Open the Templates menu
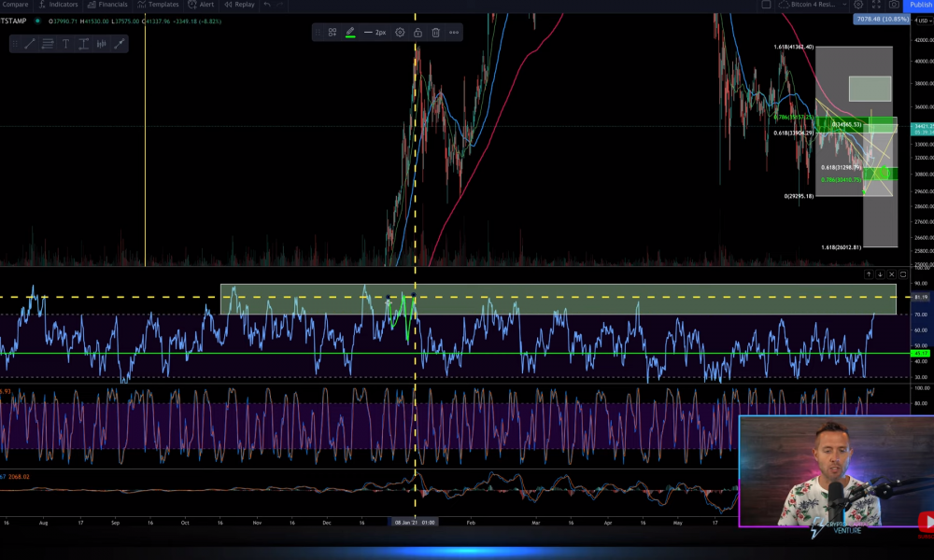The width and height of the screenshot is (934, 560). point(158,4)
